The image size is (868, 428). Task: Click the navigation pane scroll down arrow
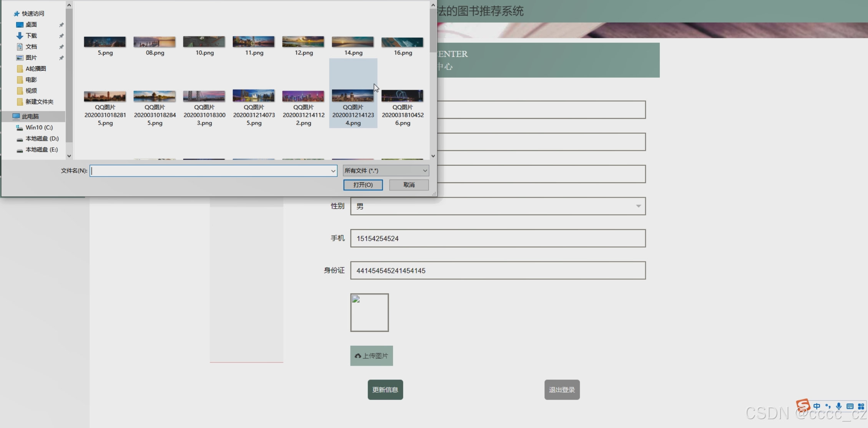coord(69,156)
